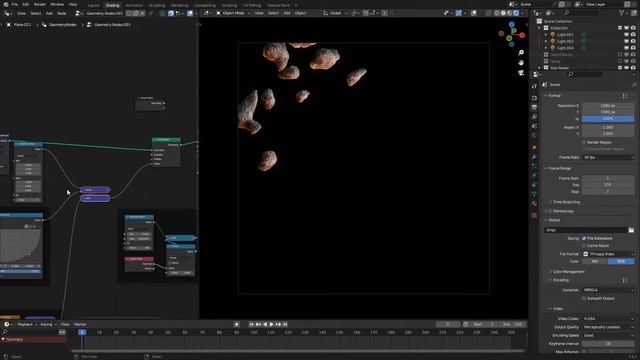This screenshot has width=640, height=360.
Task: Open the Edit menu
Action: point(26,4)
